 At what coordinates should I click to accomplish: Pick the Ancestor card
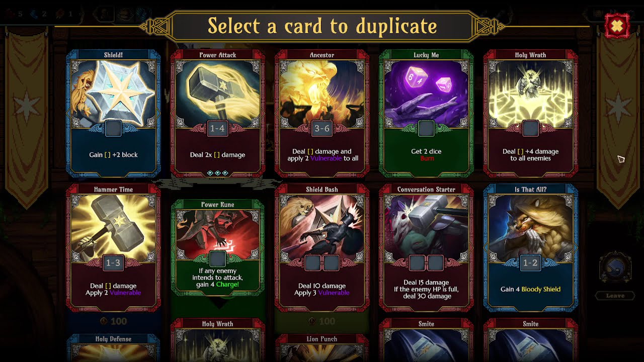(x=322, y=114)
